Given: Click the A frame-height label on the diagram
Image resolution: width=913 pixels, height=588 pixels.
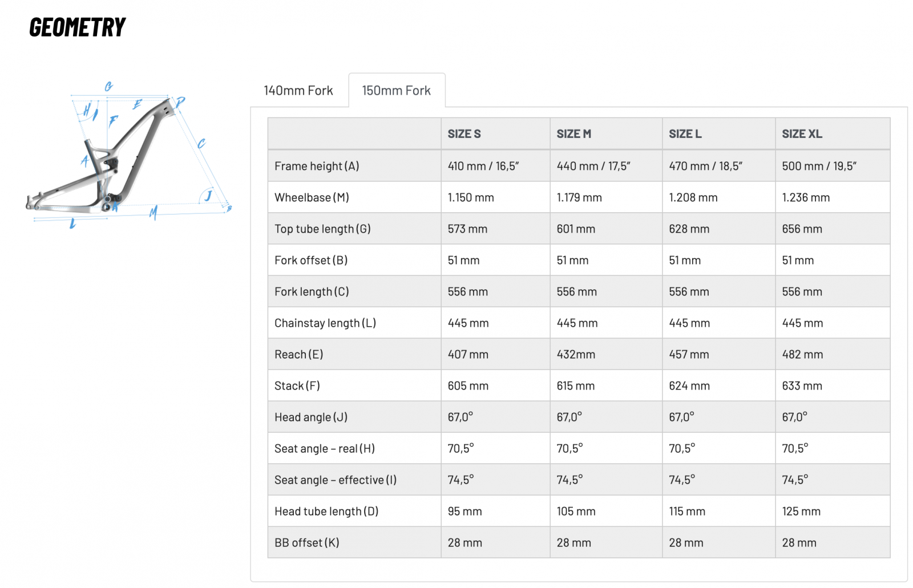Looking at the screenshot, I should [85, 160].
